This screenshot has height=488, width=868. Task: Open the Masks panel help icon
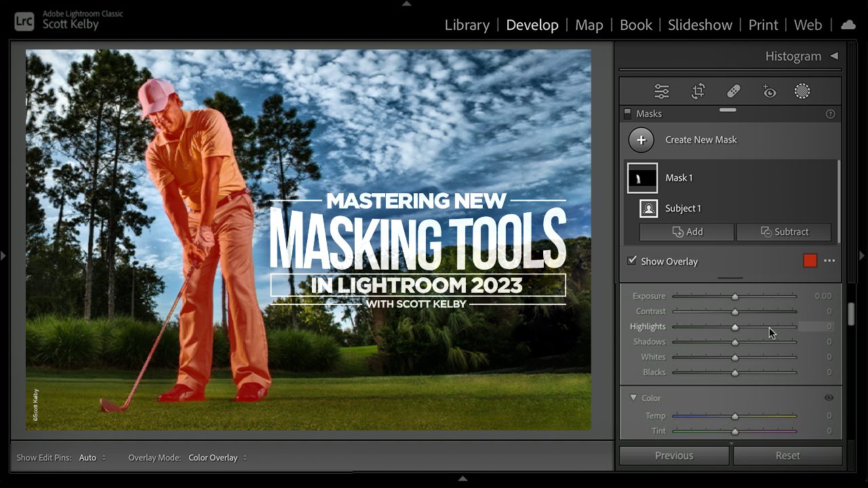[x=830, y=114]
